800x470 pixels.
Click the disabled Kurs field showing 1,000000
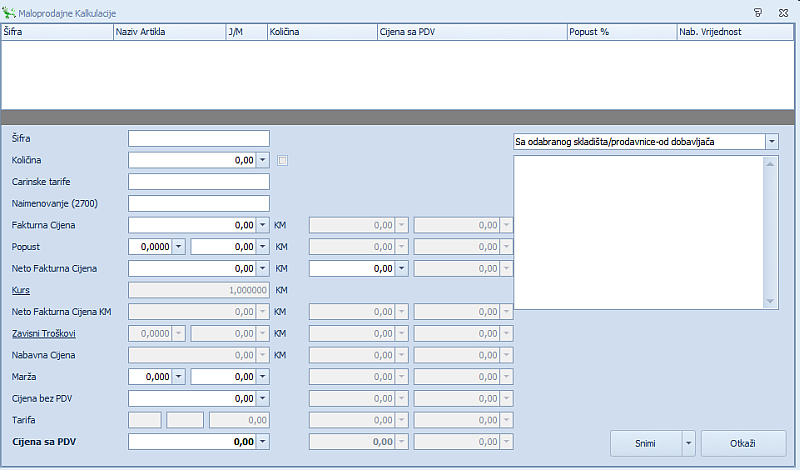(199, 290)
